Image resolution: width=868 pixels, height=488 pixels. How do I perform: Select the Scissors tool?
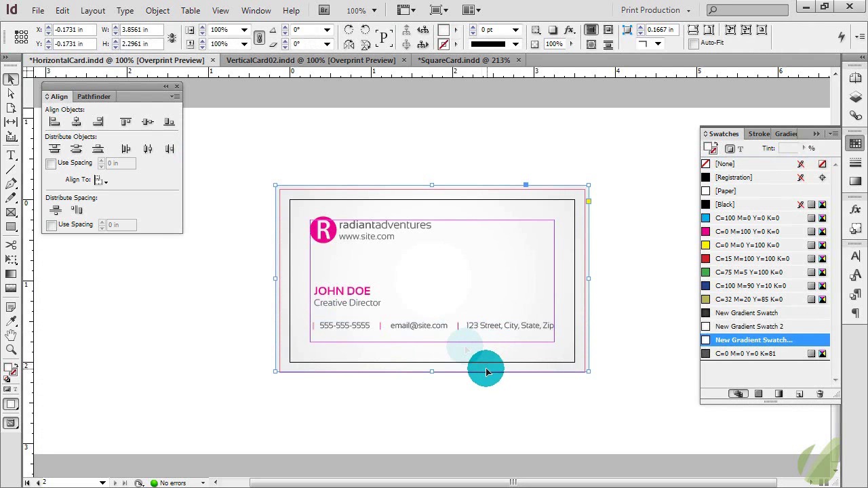[x=11, y=245]
